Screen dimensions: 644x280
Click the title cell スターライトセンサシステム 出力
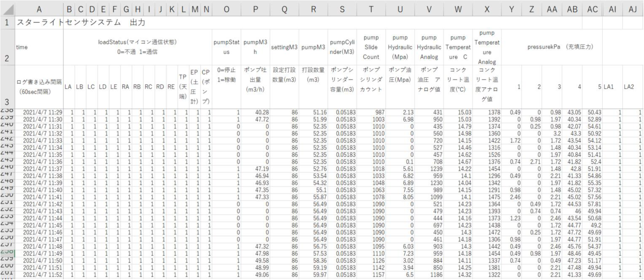click(81, 23)
